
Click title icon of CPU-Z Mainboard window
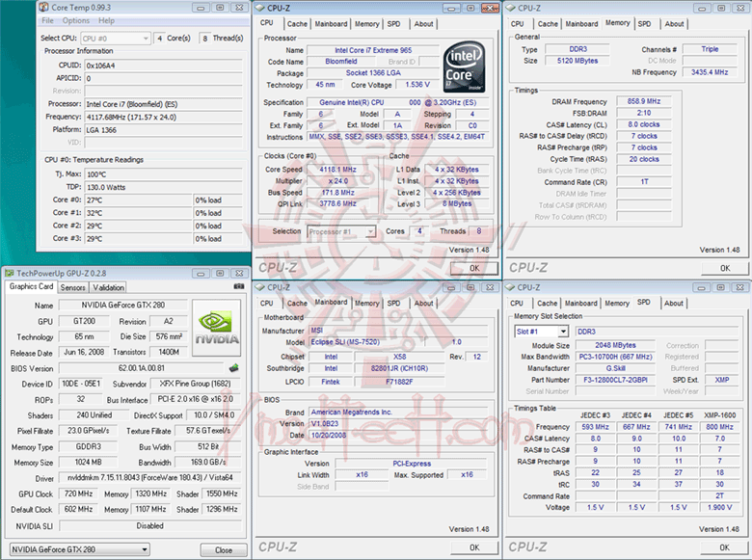coord(260,287)
